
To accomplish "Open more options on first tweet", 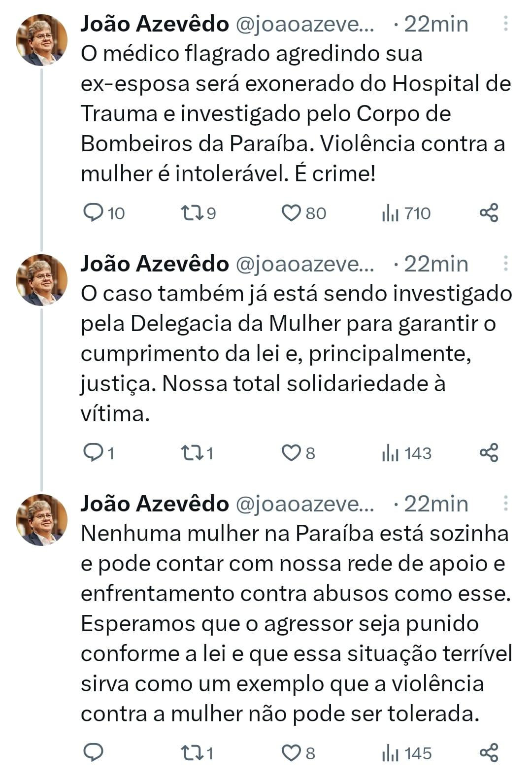I will 505,24.
